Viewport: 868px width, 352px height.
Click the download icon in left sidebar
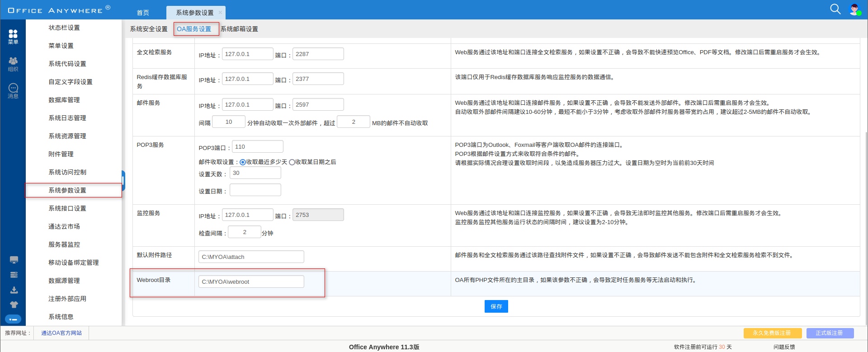click(14, 290)
